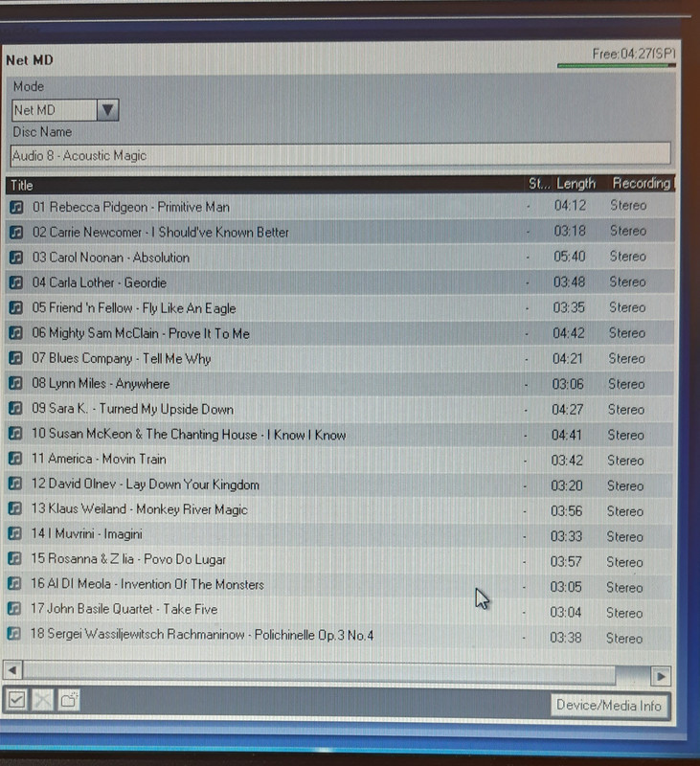Click the Net MD panel title

30,60
